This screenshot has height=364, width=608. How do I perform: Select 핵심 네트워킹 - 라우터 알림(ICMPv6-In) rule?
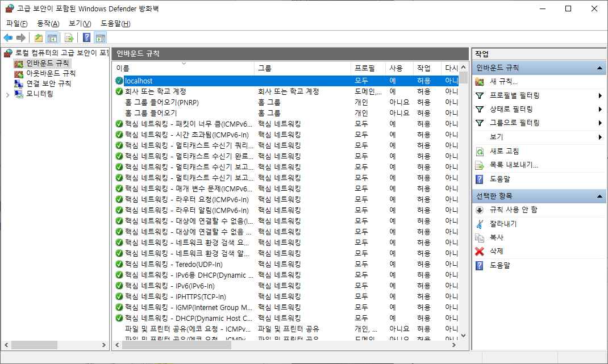tap(286, 210)
